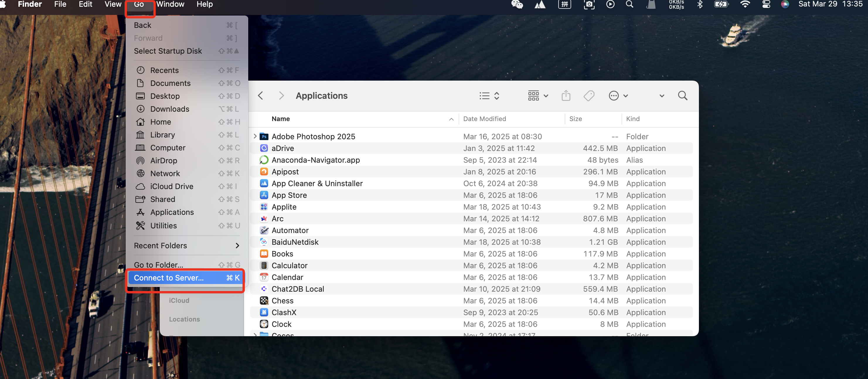Open Spotlight search in the menu bar
Viewport: 868px width, 379px height.
[629, 4]
